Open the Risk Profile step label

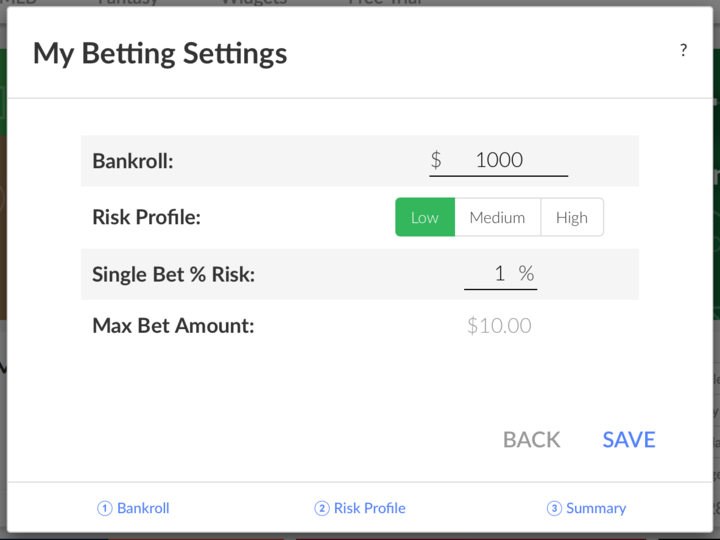click(369, 508)
